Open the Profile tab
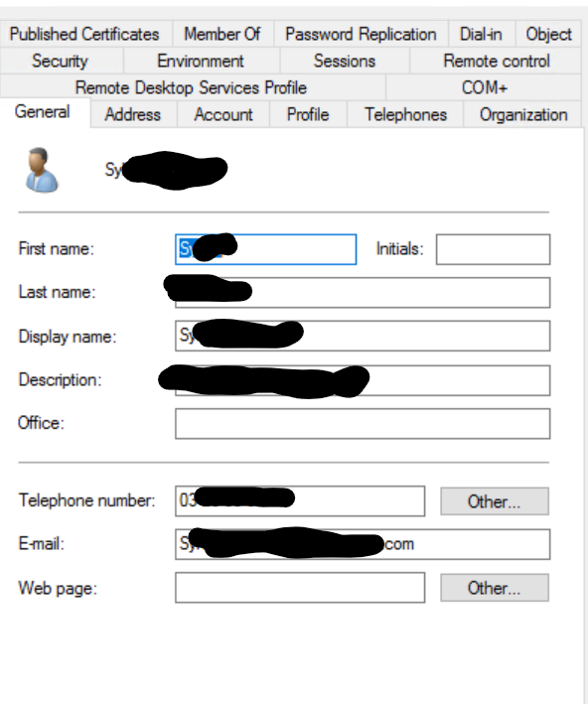The image size is (588, 704). [x=308, y=114]
